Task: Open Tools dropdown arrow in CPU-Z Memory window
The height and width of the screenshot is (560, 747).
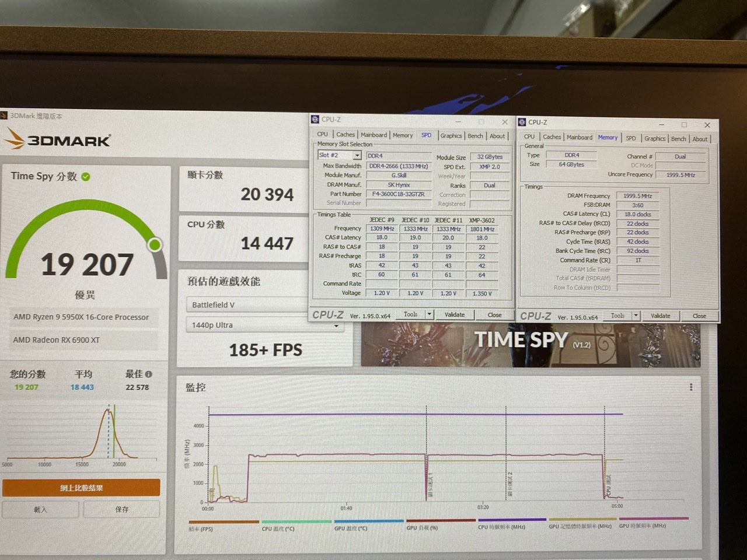Action: (636, 316)
